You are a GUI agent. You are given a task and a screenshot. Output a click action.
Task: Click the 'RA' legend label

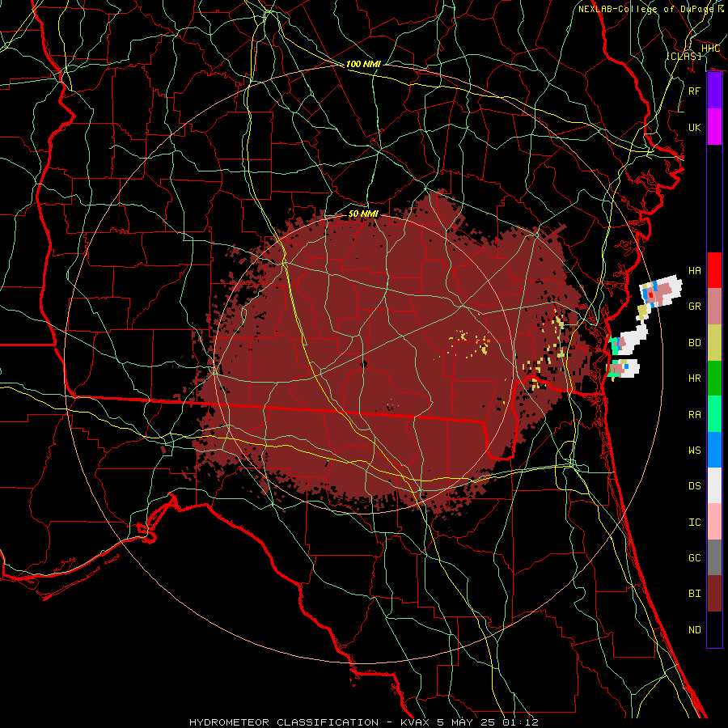click(694, 415)
